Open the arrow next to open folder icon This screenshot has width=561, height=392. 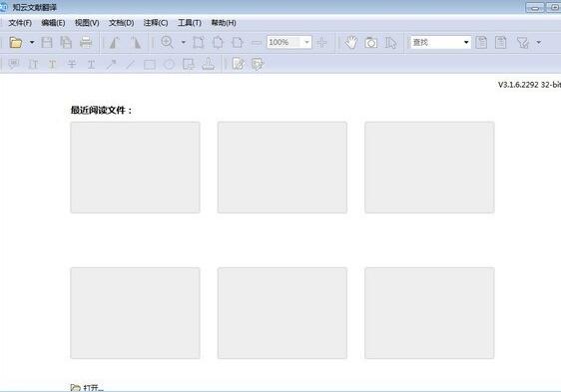coord(32,43)
